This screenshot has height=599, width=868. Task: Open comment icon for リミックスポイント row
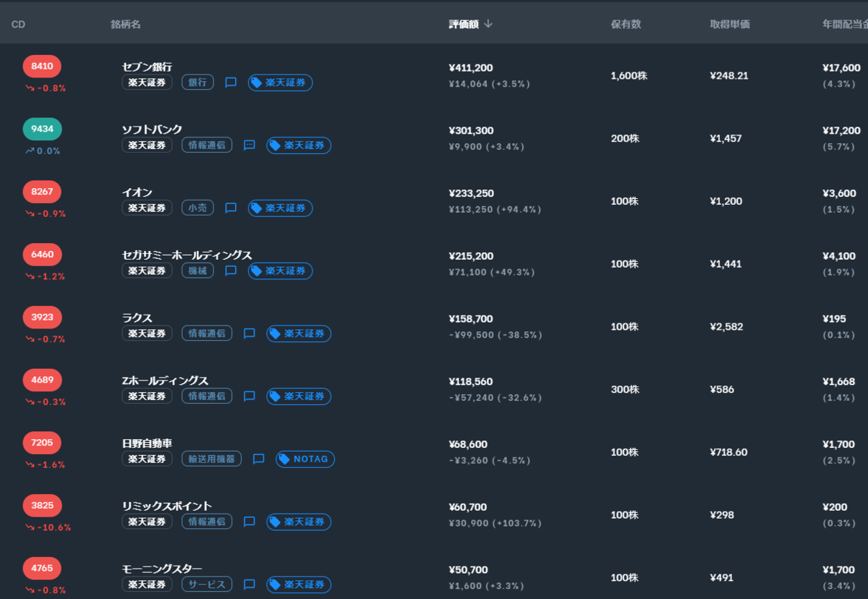[x=250, y=522]
